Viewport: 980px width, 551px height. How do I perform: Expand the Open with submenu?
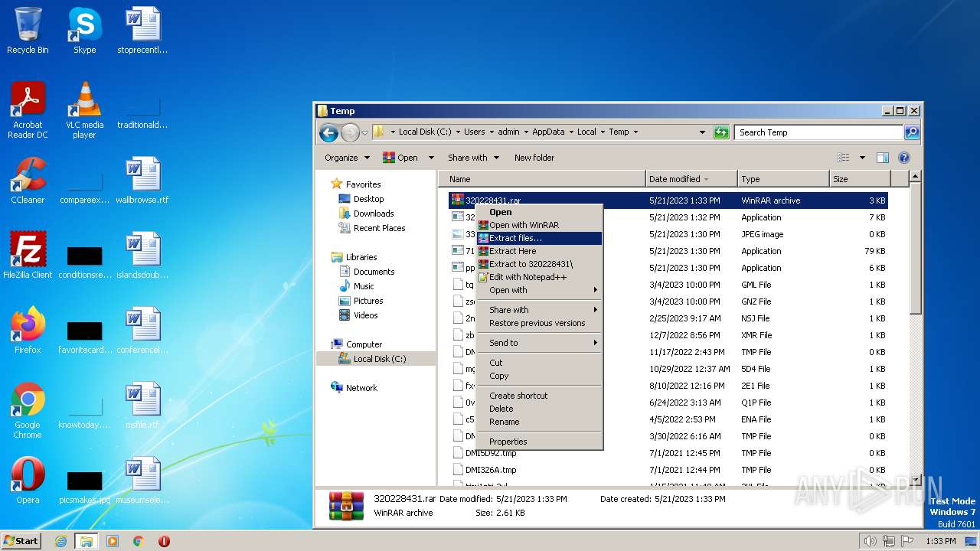(x=539, y=290)
